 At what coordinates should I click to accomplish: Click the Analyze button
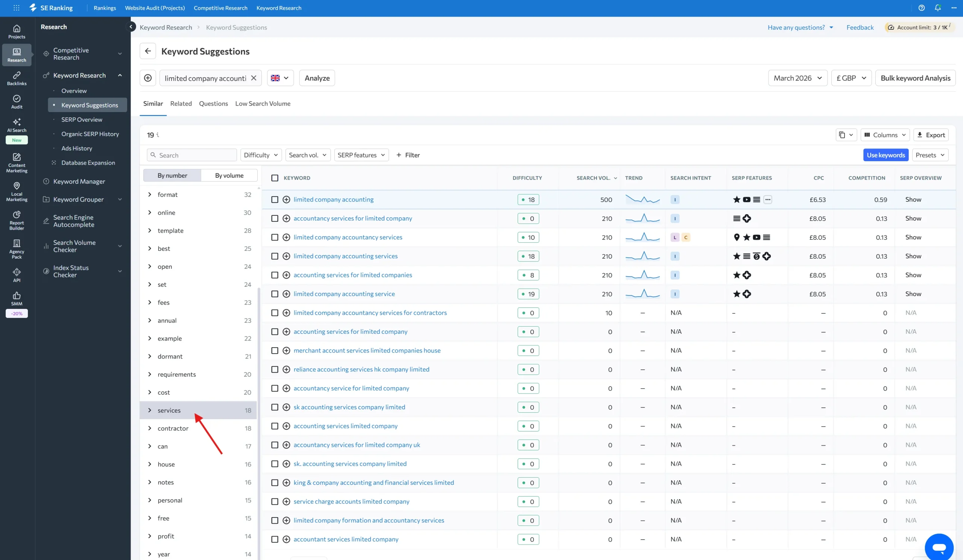coord(317,78)
